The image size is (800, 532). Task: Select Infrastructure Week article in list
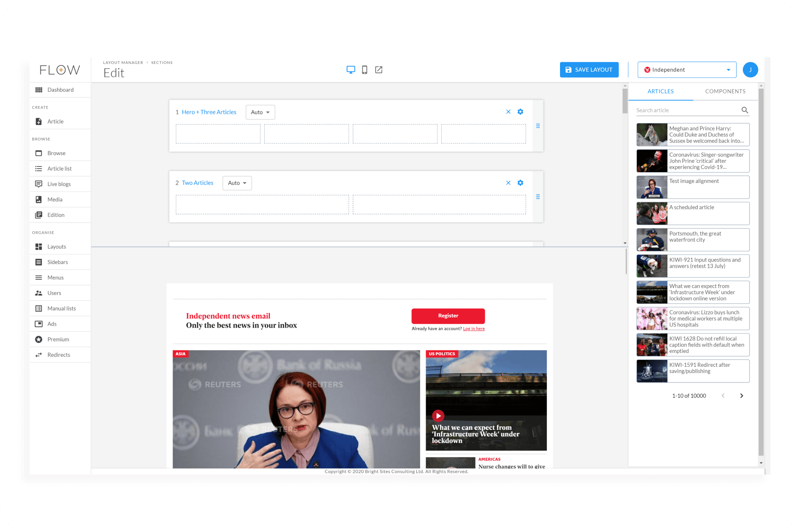[693, 293]
